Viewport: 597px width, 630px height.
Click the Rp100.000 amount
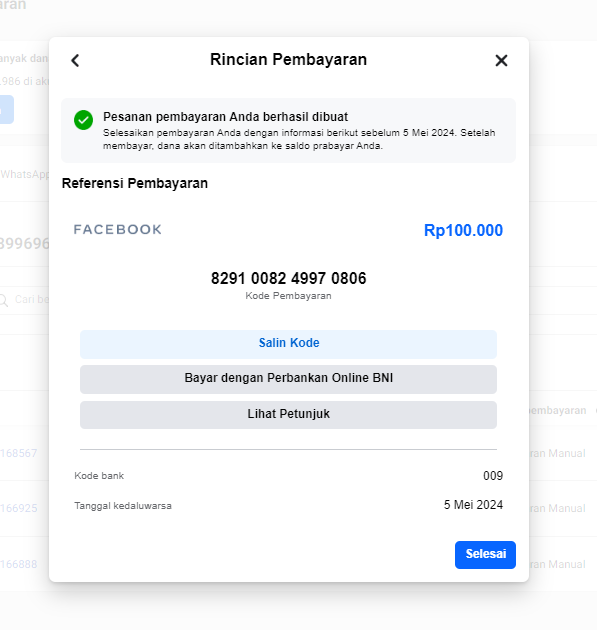pos(463,231)
